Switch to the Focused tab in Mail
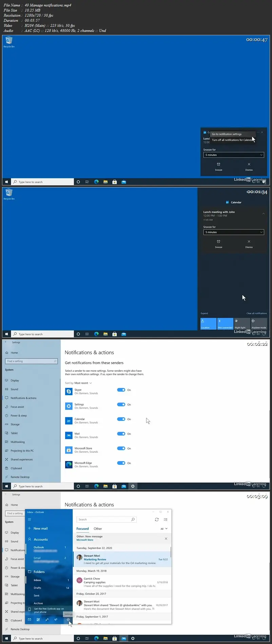This screenshot has height=644, width=272. [x=82, y=529]
